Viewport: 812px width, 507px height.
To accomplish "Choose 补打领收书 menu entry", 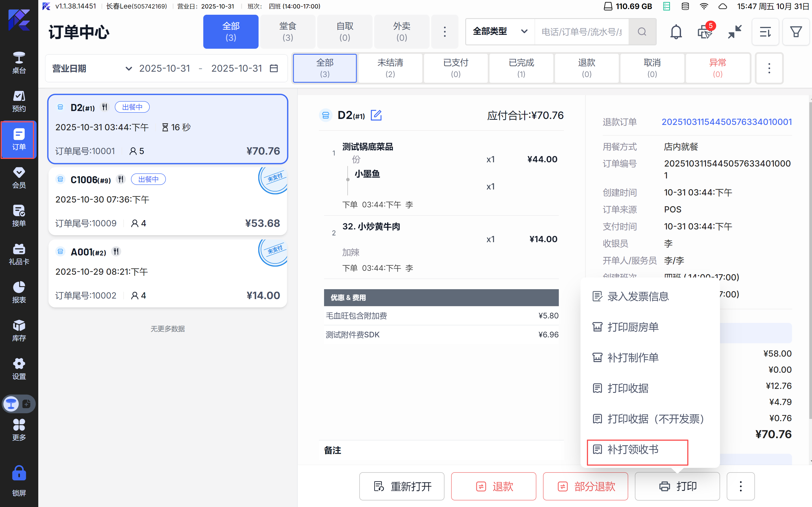I will (633, 449).
